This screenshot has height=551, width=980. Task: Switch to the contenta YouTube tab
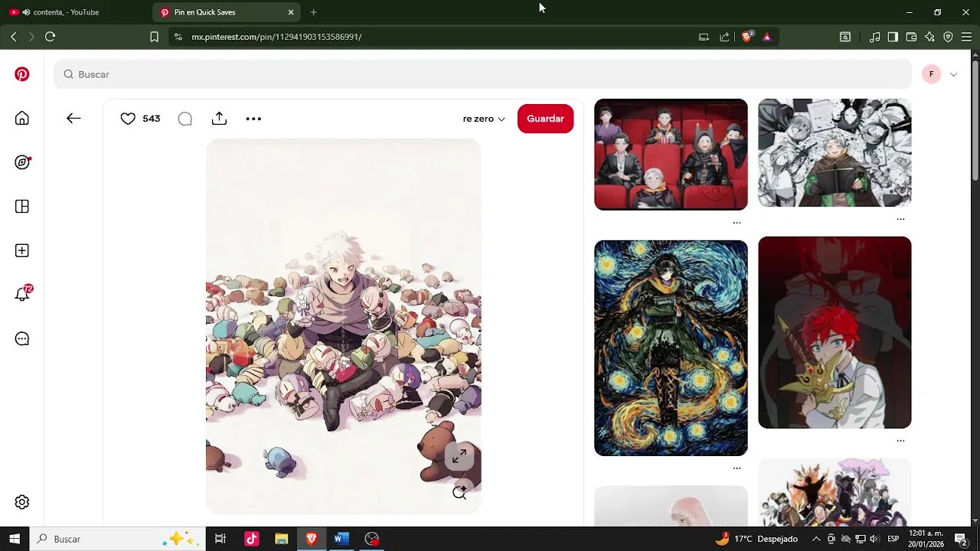77,12
